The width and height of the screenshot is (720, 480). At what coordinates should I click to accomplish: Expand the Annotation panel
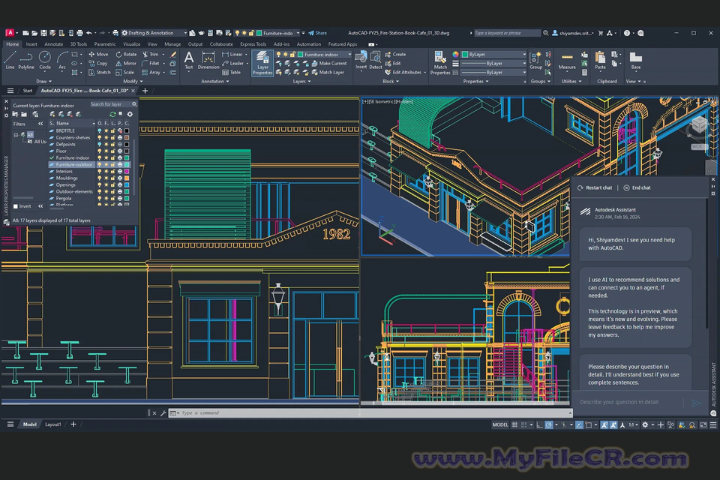pos(215,81)
